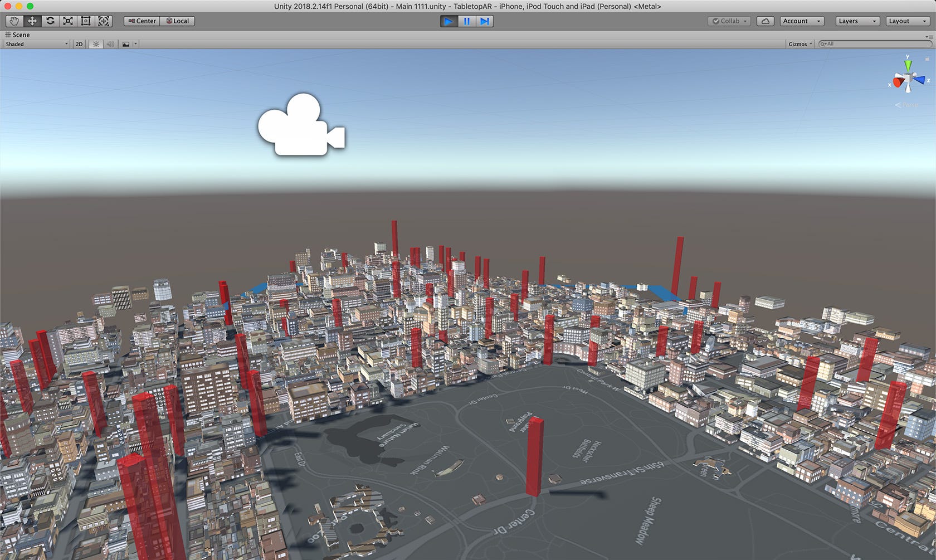Select the Rotate tool
This screenshot has width=936, height=560.
50,21
